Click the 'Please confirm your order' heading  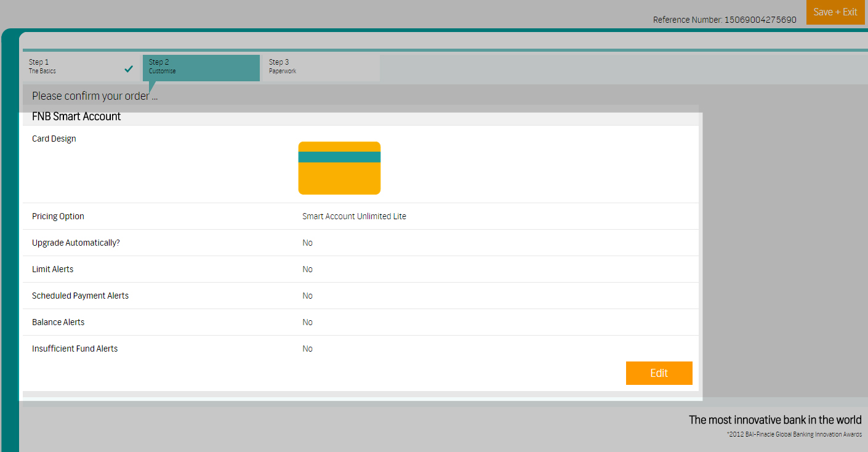pyautogui.click(x=95, y=96)
